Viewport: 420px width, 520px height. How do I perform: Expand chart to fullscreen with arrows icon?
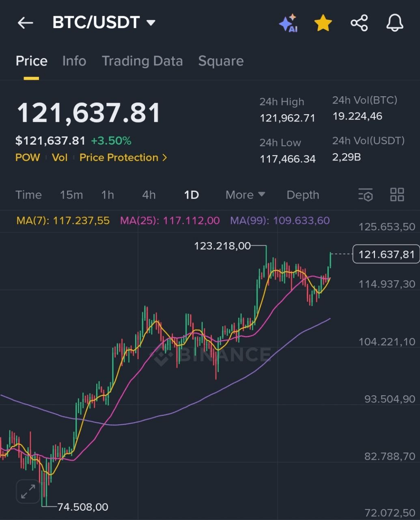[28, 492]
